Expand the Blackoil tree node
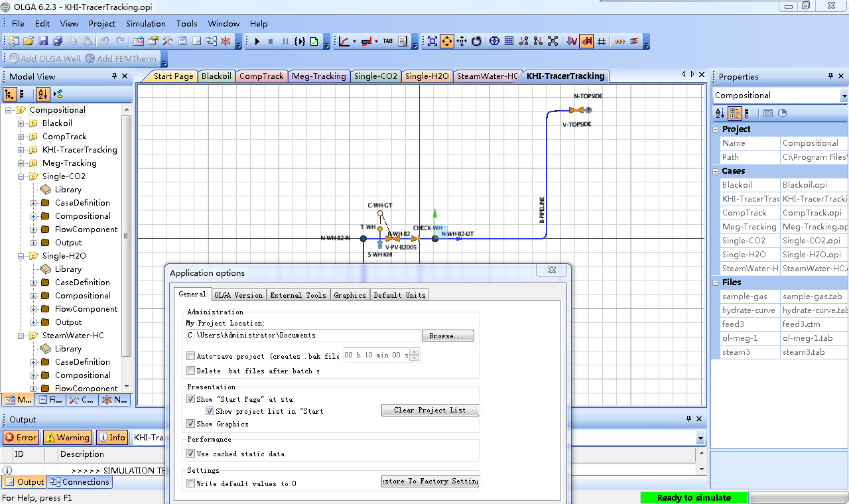Screen dimensions: 849x504 point(21,123)
